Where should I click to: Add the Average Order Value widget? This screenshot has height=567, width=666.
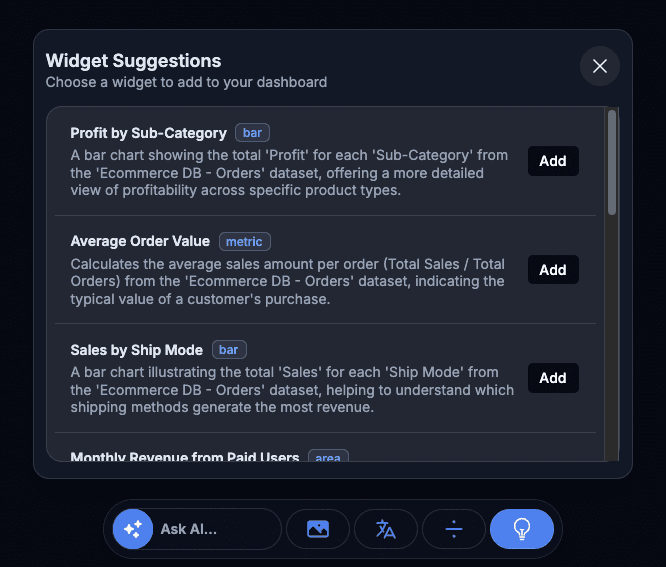point(553,270)
